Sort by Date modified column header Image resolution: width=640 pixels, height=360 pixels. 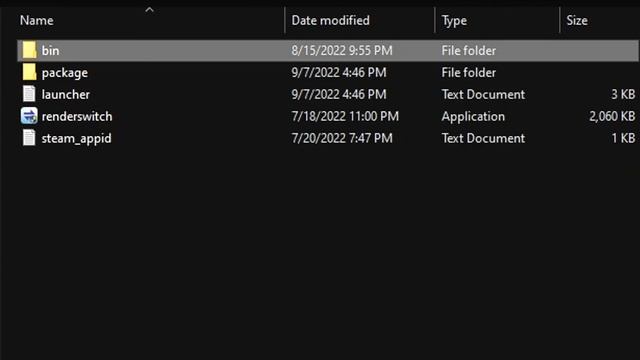click(x=331, y=20)
